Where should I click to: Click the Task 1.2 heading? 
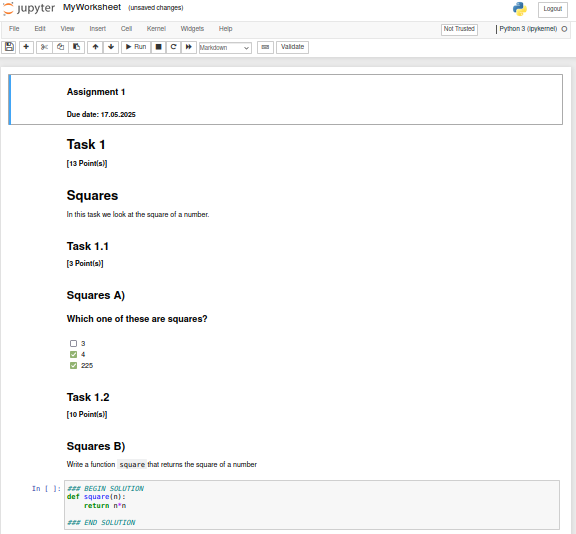coord(88,397)
